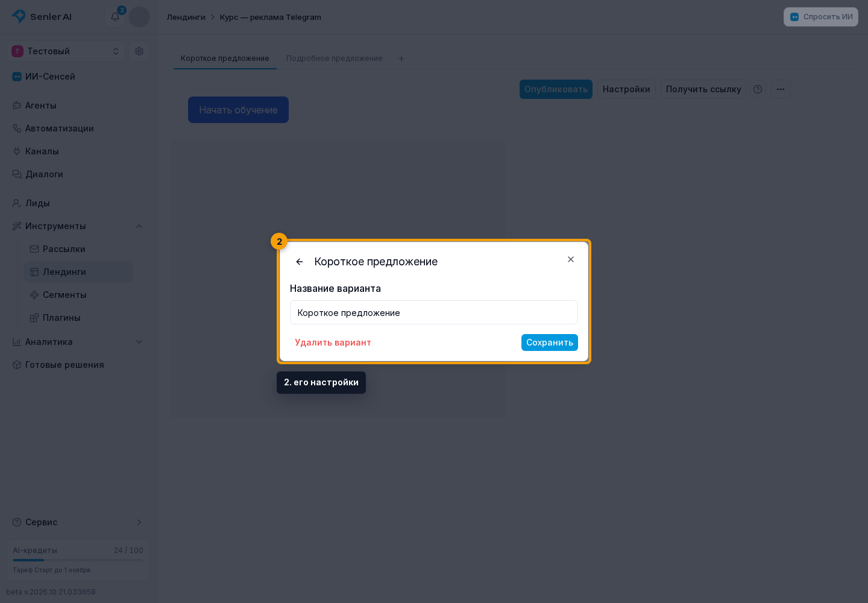Image resolution: width=868 pixels, height=603 pixels.
Task: Click the AI-кредиты progress bar
Action: click(x=78, y=560)
